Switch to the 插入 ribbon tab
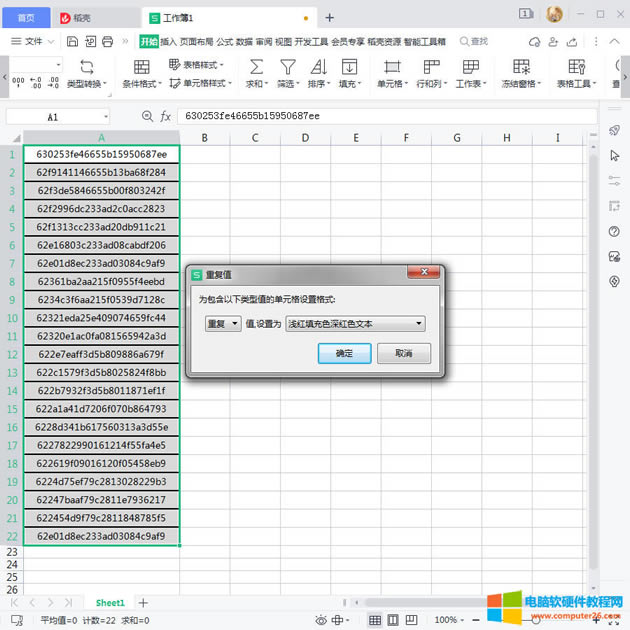The height and width of the screenshot is (630, 630). click(x=169, y=41)
